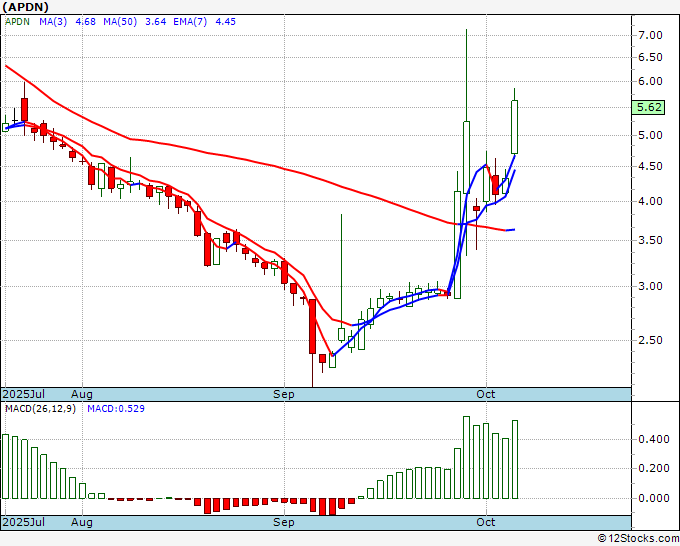This screenshot has width=680, height=546.
Task: Click the 7.00 price axis label
Action: [x=650, y=35]
